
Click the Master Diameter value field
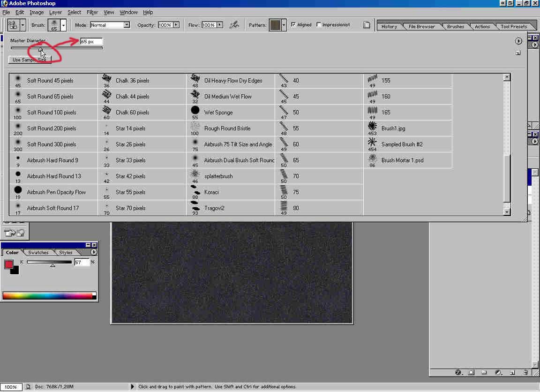[91, 42]
